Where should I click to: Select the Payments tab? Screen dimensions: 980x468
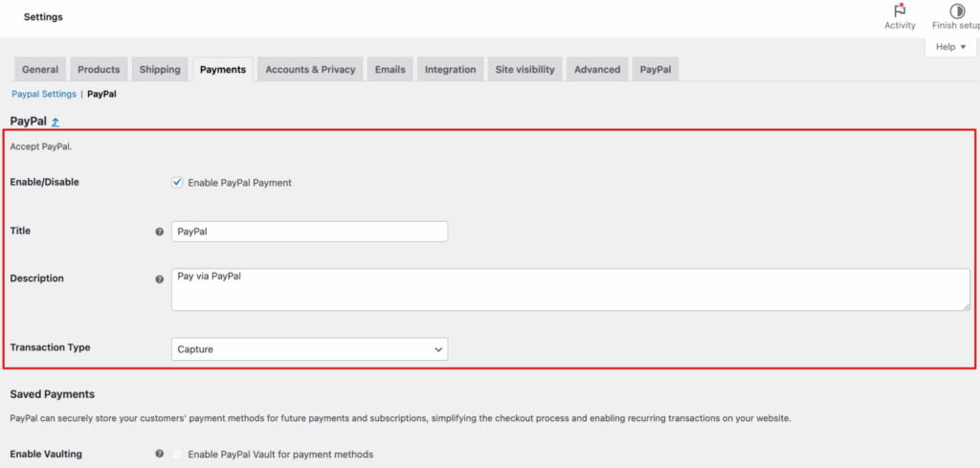[222, 69]
